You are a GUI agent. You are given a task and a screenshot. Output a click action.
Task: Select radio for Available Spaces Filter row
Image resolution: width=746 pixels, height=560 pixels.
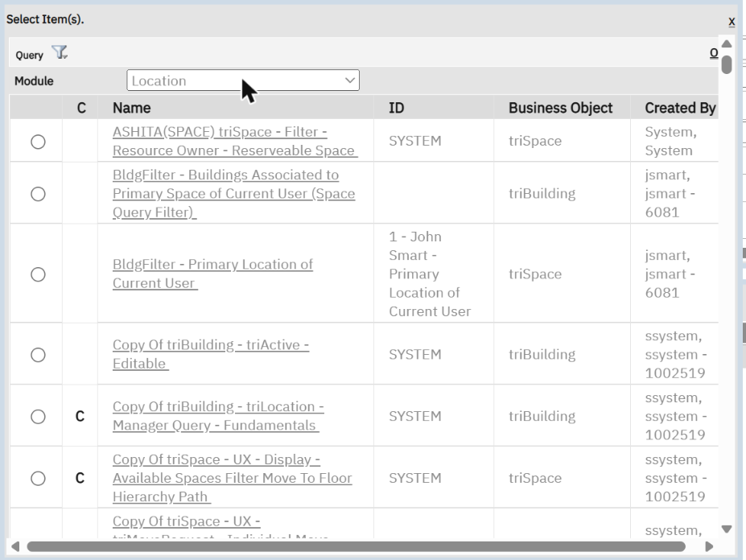click(38, 478)
